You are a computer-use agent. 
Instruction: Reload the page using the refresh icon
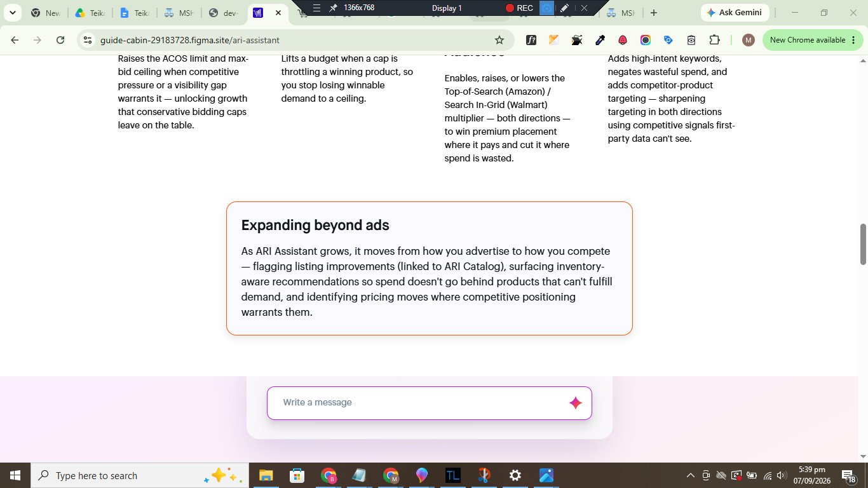pos(60,40)
